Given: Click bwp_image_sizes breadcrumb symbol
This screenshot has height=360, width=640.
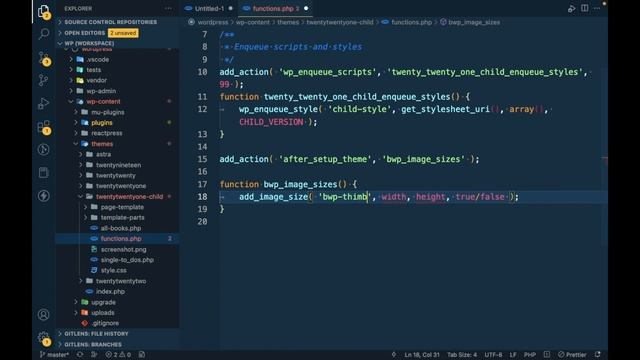Looking at the screenshot, I should 473,22.
